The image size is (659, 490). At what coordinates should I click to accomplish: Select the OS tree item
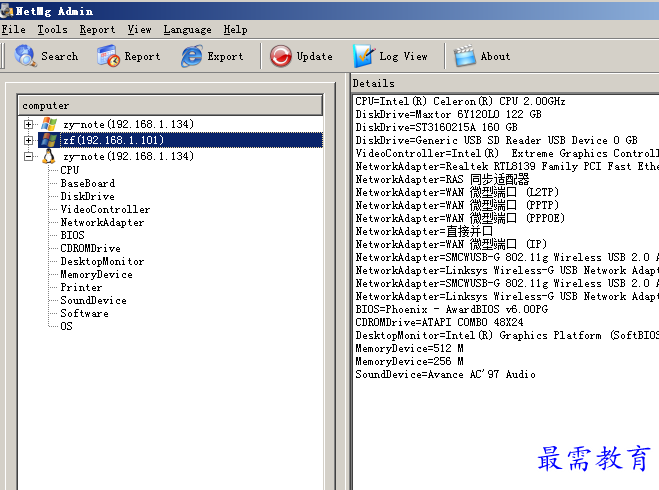[x=66, y=326]
